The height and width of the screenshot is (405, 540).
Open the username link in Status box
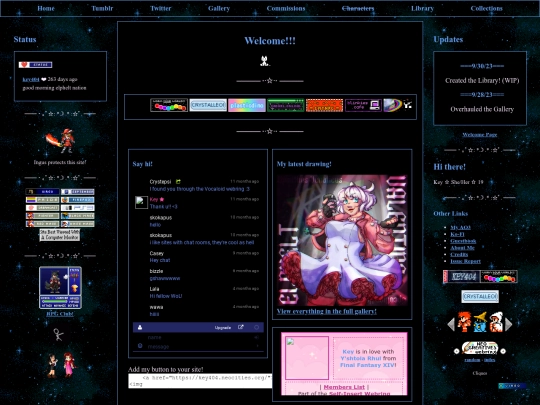(x=31, y=80)
